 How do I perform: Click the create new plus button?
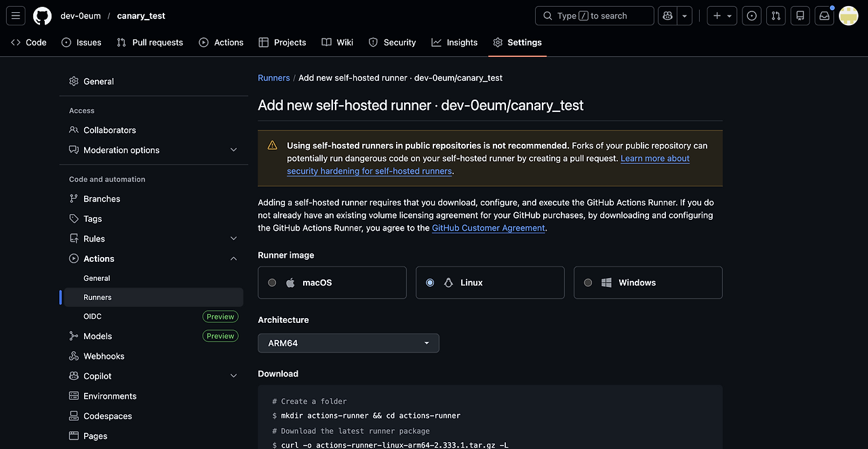pyautogui.click(x=722, y=16)
